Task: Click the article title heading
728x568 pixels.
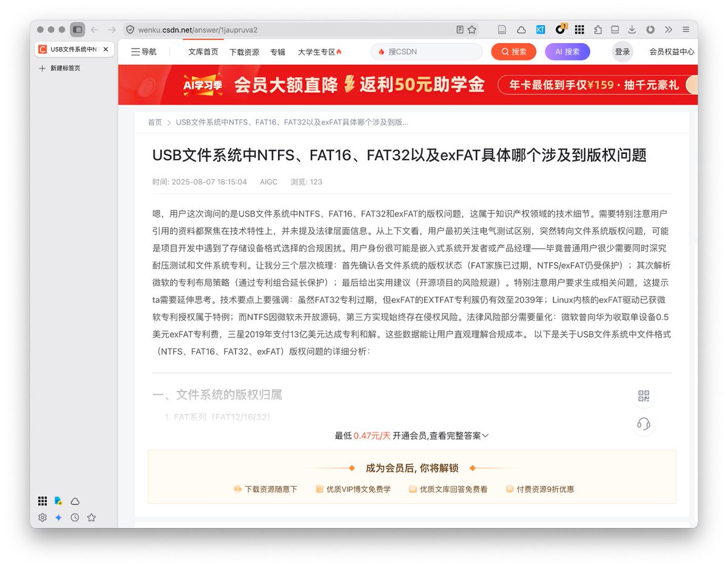Action: point(399,155)
